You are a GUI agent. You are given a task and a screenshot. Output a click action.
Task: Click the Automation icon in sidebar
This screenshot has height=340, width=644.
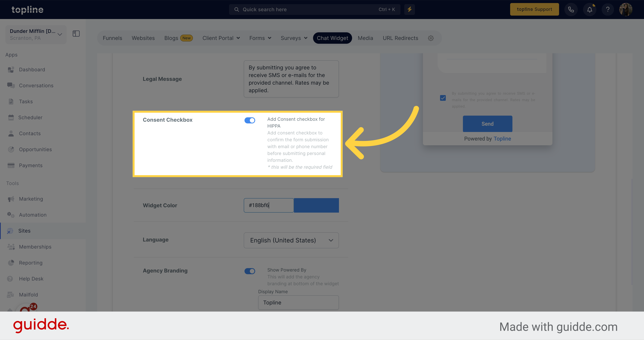[x=11, y=215]
